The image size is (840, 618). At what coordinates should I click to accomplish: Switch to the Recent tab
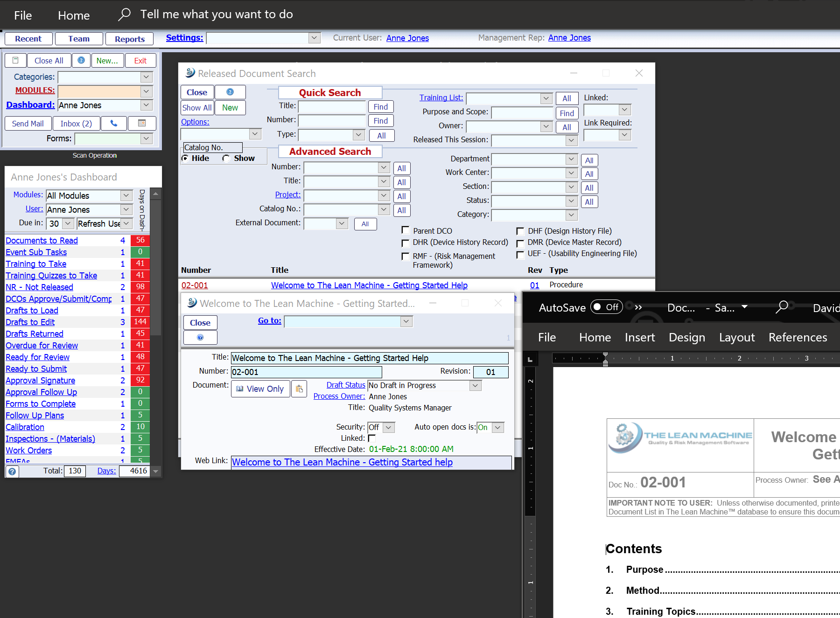[x=28, y=39]
